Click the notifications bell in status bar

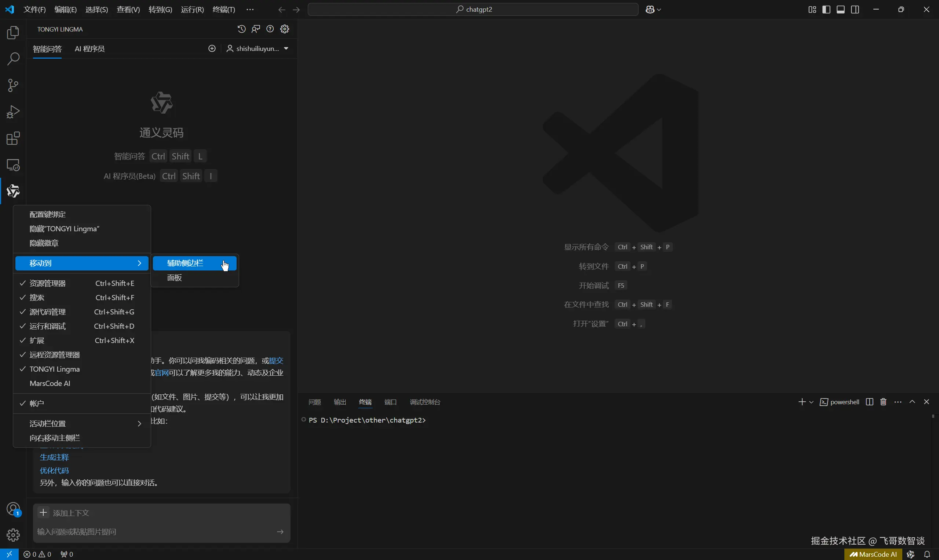coord(927,555)
